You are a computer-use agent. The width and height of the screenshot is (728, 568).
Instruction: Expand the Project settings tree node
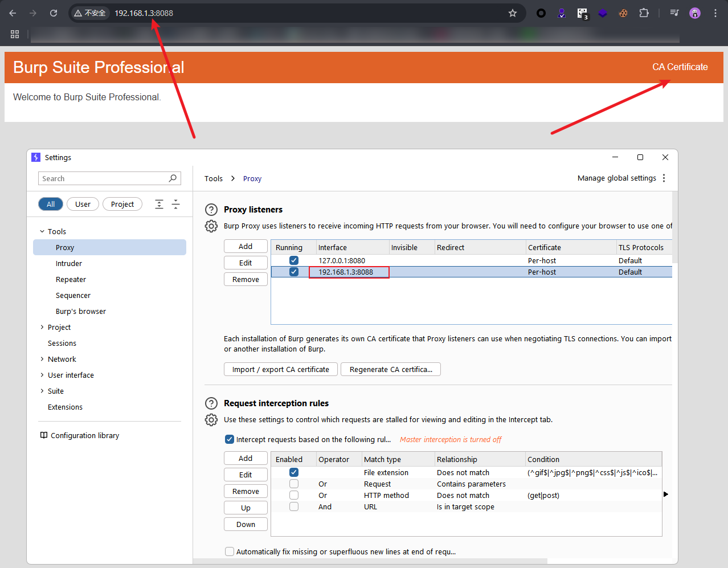coord(42,327)
